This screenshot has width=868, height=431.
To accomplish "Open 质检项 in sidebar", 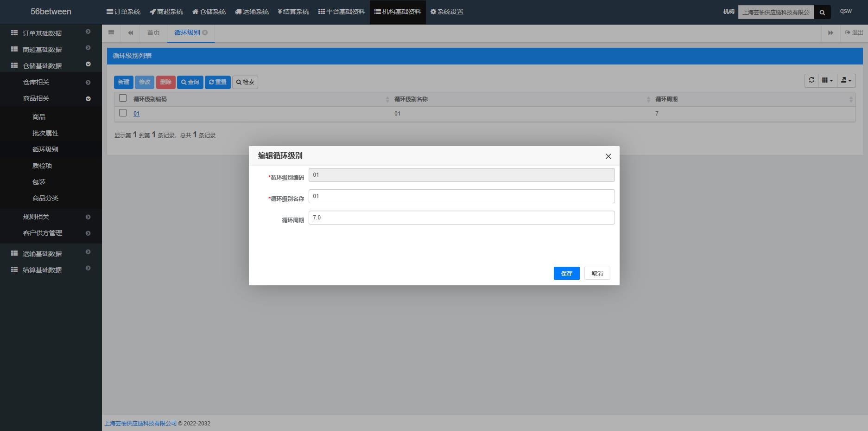I will pyautogui.click(x=42, y=166).
